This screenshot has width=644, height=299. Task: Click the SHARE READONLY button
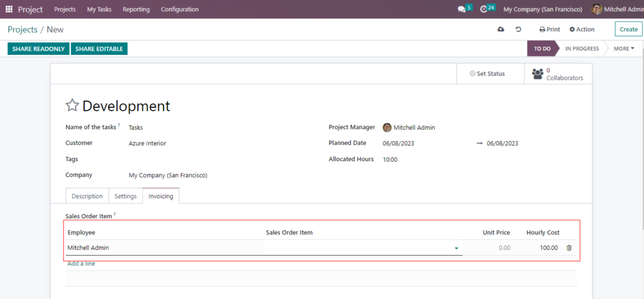click(38, 48)
